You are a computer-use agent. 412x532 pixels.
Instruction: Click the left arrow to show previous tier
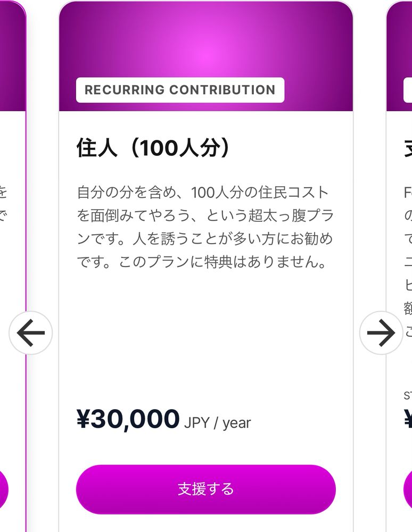click(x=30, y=333)
